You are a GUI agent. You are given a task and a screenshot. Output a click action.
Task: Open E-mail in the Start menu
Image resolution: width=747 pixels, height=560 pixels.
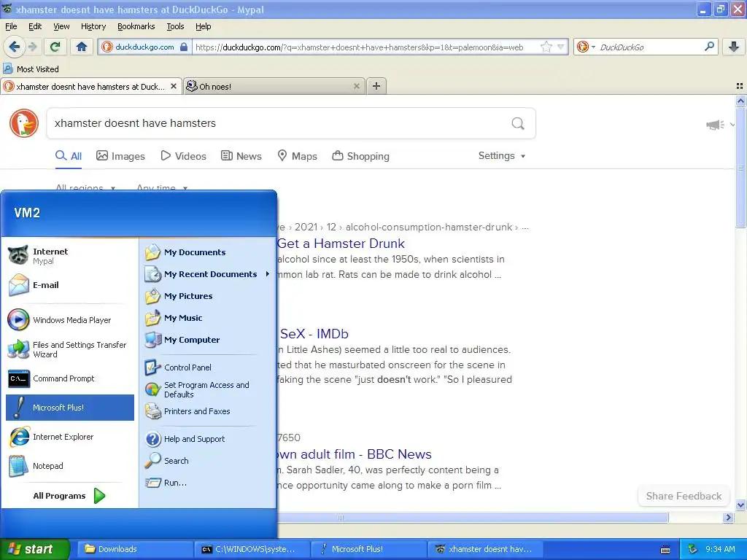point(69,285)
